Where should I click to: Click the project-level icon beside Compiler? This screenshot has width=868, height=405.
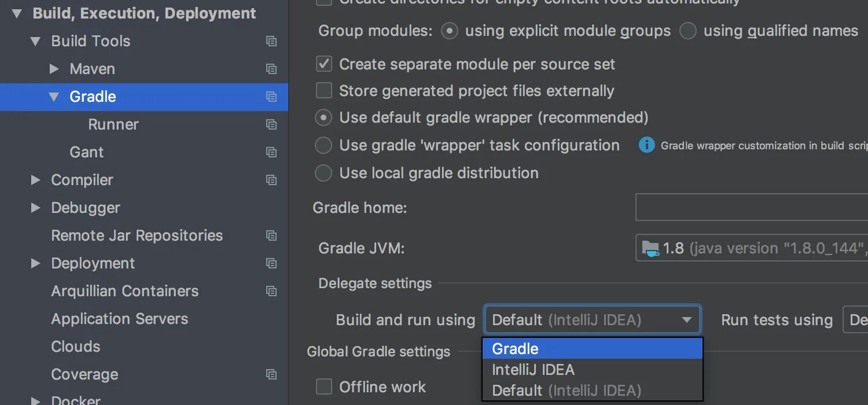[271, 180]
